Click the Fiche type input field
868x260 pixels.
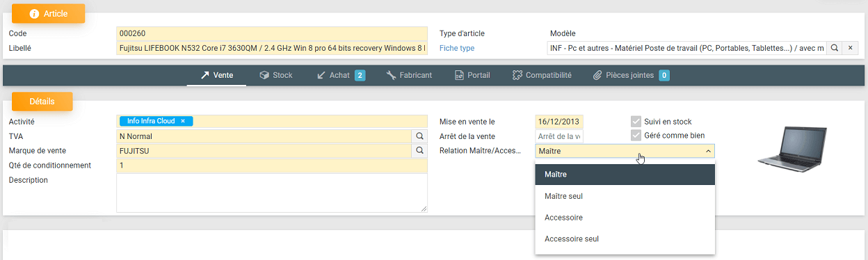[686, 48]
